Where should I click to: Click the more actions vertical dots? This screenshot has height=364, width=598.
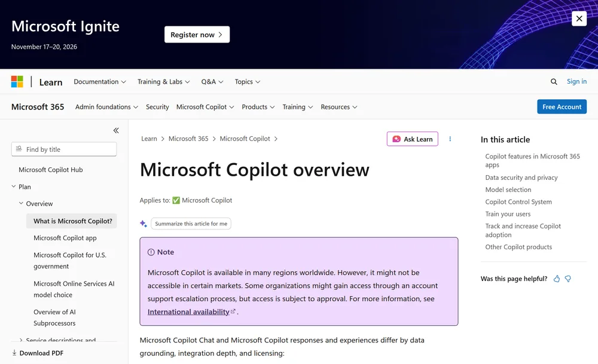[450, 139]
